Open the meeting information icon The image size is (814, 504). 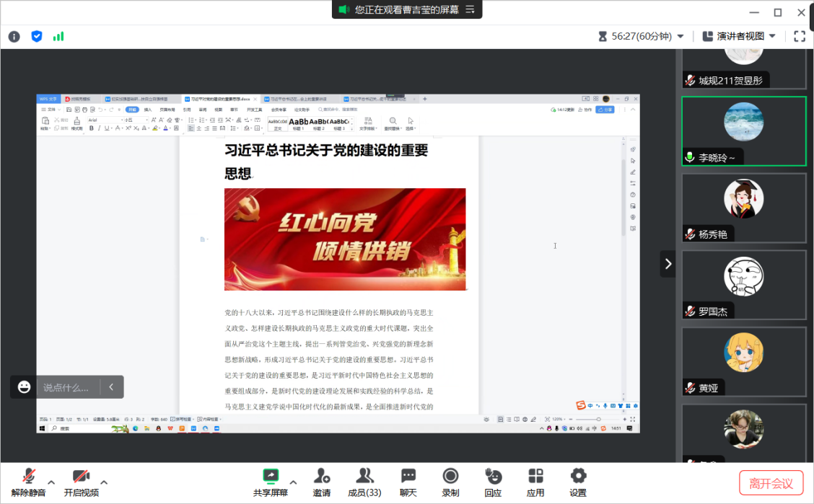point(14,36)
